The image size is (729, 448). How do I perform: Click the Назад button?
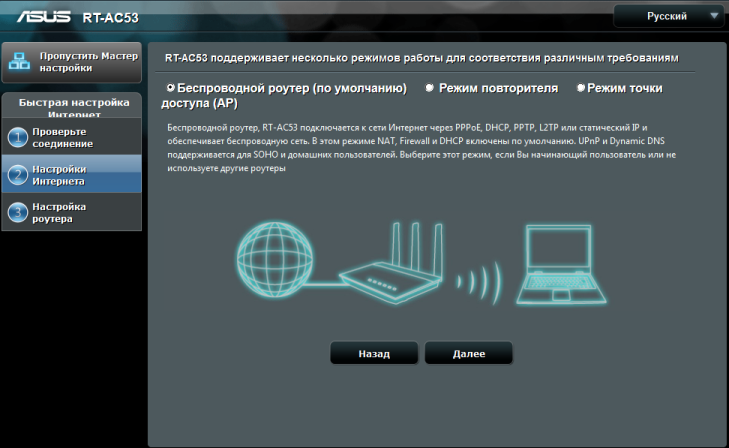(374, 354)
